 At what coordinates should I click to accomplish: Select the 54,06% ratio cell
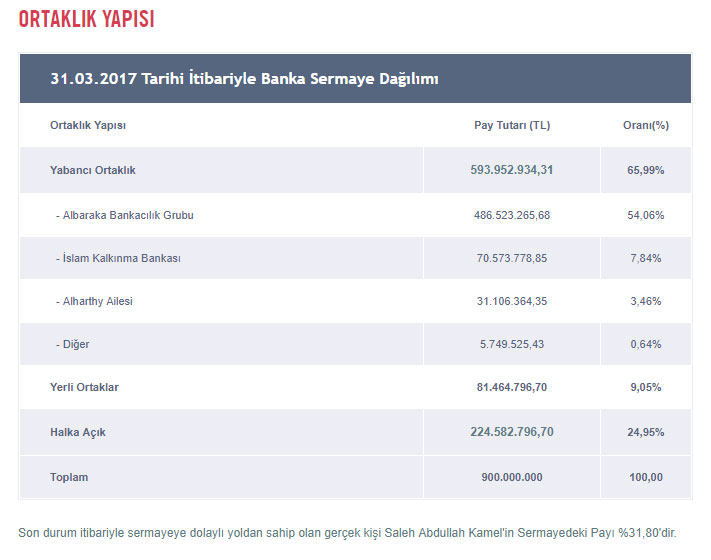pyautogui.click(x=646, y=215)
